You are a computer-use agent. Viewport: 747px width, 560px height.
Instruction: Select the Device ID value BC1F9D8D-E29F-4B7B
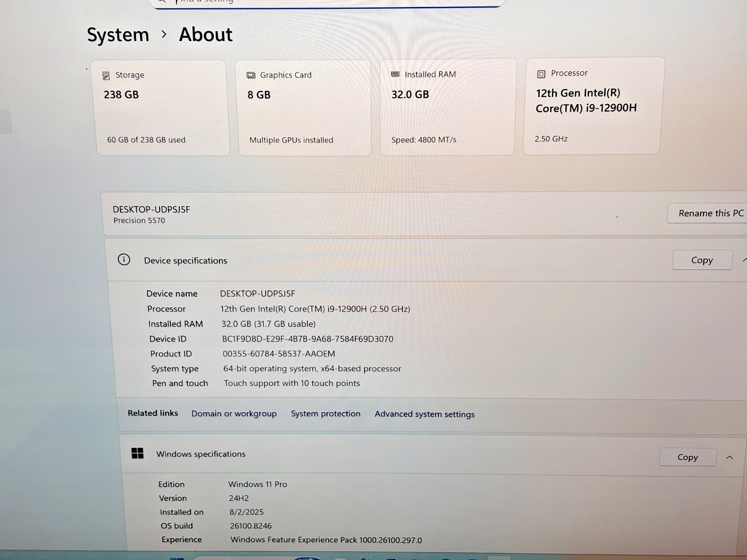click(x=308, y=339)
